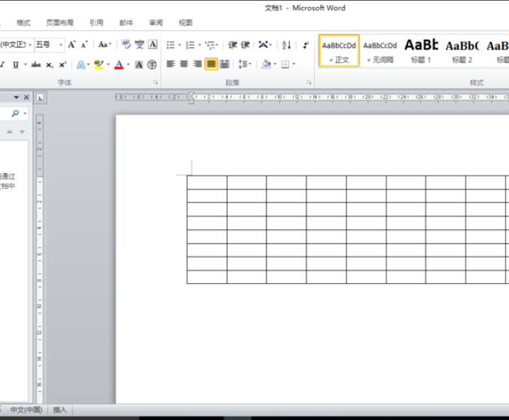Switch to the 格式 tab
Screen dimensions: 509x420
click(x=23, y=23)
